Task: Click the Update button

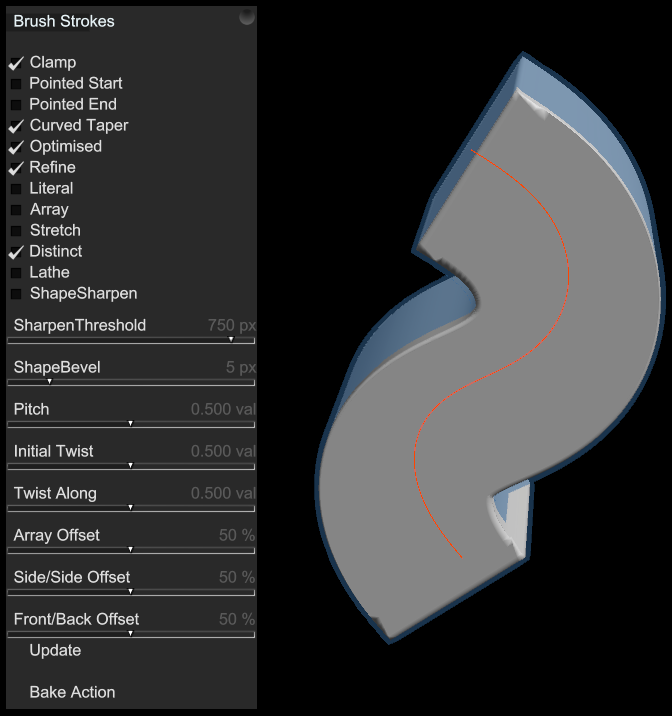Action: [x=55, y=650]
